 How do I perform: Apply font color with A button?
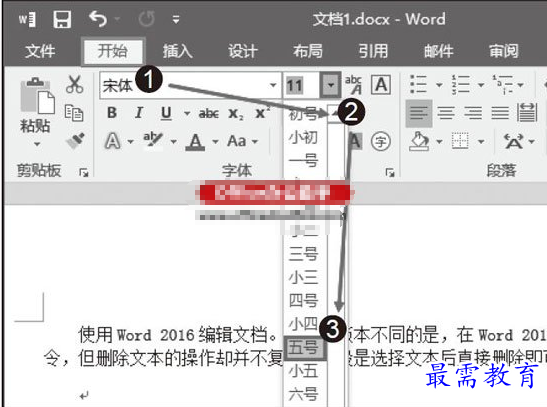[195, 142]
